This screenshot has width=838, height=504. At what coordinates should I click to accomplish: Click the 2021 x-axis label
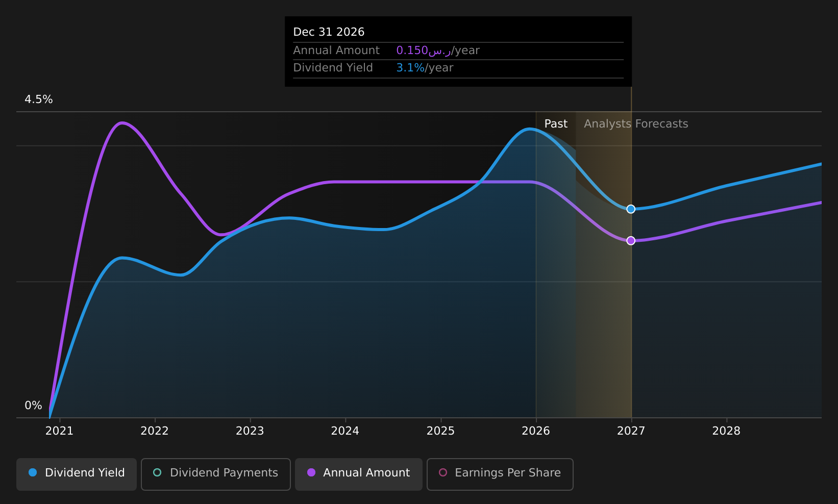59,431
